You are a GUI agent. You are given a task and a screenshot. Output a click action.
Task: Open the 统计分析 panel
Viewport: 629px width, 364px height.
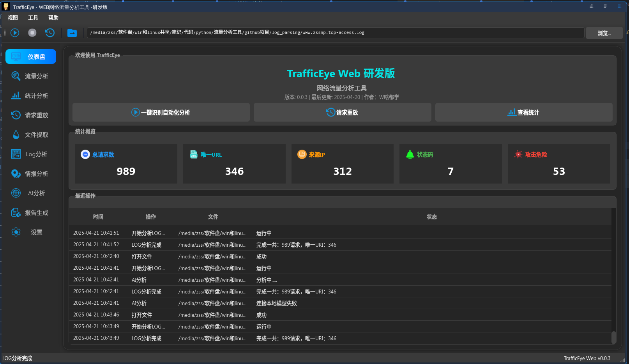pos(30,95)
